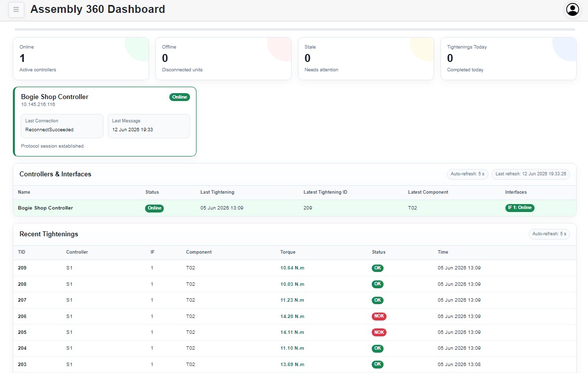The height and width of the screenshot is (373, 588).
Task: Click the Last Tightening column header
Action: 217,192
